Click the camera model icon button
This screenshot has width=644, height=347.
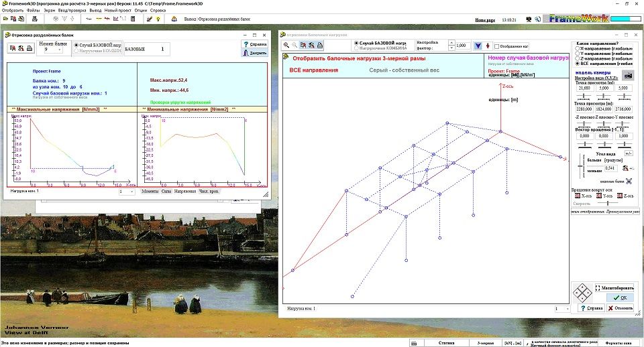pos(628,76)
